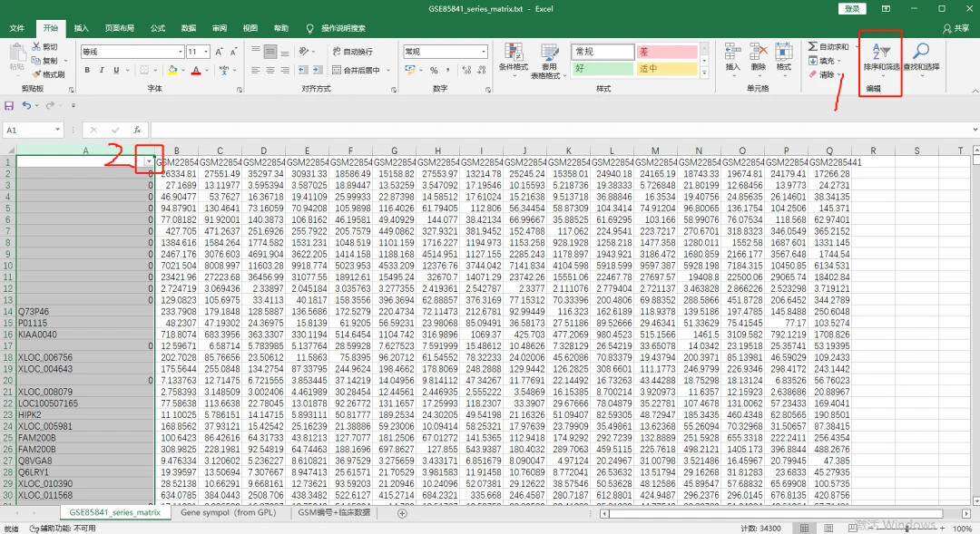Decrease font size with smaller A icon
Viewport: 980px width, 534px height.
pyautogui.click(x=234, y=52)
